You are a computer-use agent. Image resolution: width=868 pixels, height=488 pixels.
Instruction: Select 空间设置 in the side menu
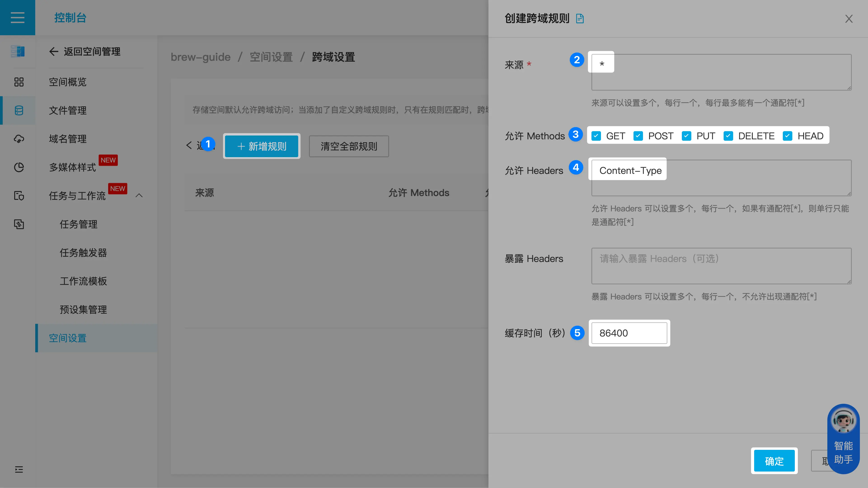pos(96,338)
